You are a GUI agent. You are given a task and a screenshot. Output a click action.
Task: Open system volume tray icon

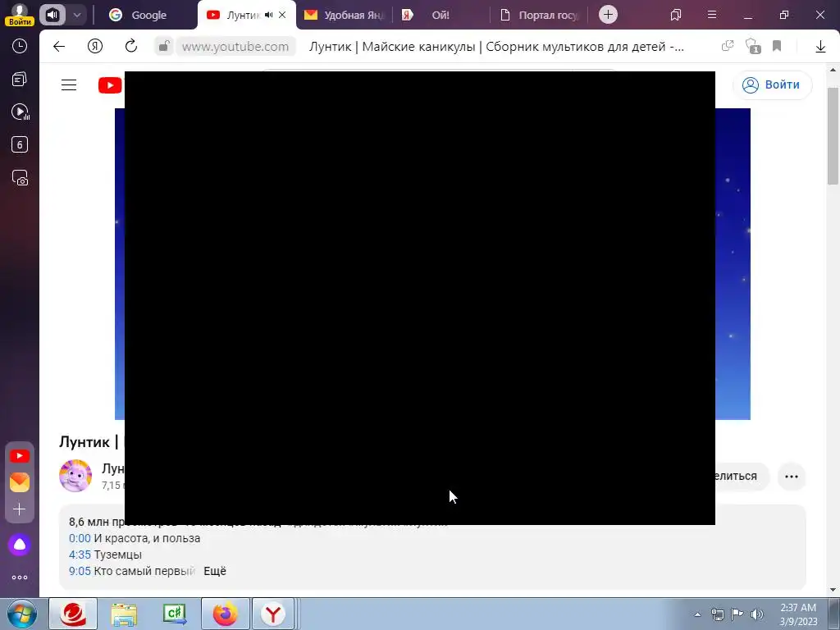757,614
